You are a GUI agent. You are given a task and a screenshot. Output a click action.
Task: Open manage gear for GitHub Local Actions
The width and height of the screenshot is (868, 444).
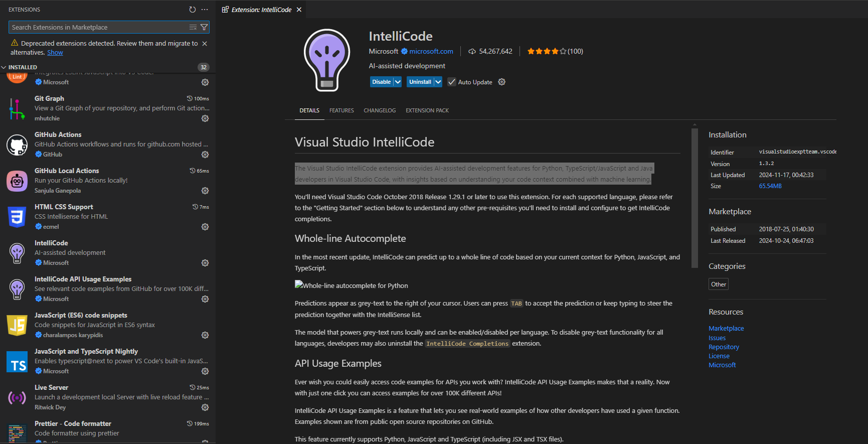[205, 191]
